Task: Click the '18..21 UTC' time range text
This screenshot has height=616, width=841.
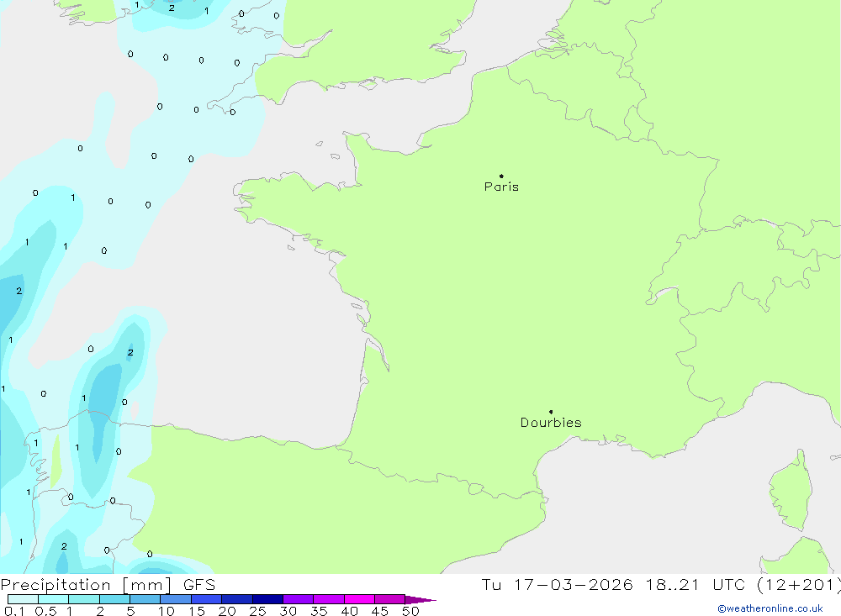Action: [x=696, y=584]
